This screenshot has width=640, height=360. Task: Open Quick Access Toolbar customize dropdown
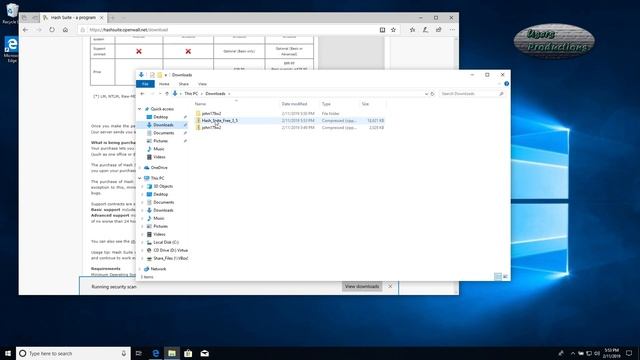(166, 75)
